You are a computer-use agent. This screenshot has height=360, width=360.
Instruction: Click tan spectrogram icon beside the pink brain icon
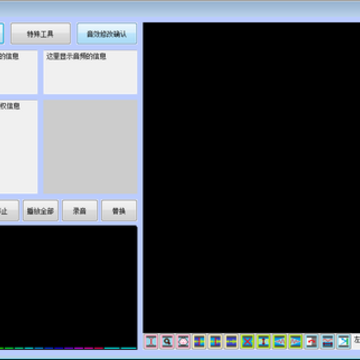(199, 342)
